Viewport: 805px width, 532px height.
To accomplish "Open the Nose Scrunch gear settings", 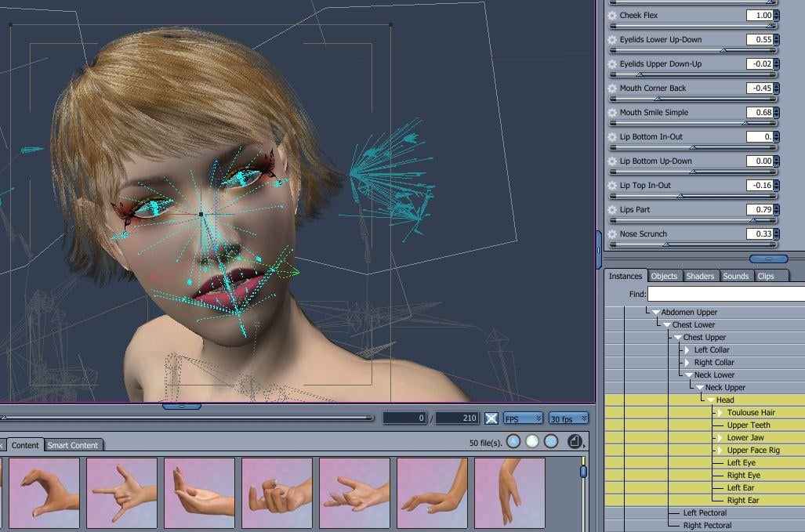I will [x=612, y=234].
